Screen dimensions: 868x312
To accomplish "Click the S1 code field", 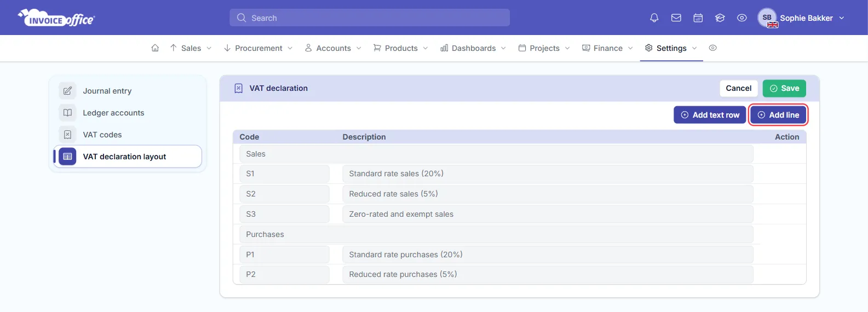I will (x=284, y=174).
